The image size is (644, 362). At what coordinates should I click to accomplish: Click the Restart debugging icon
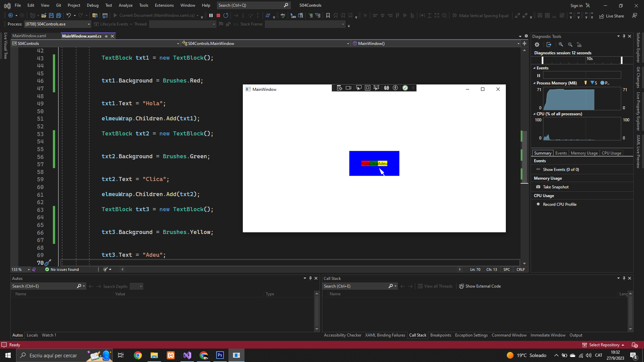pyautogui.click(x=226, y=15)
